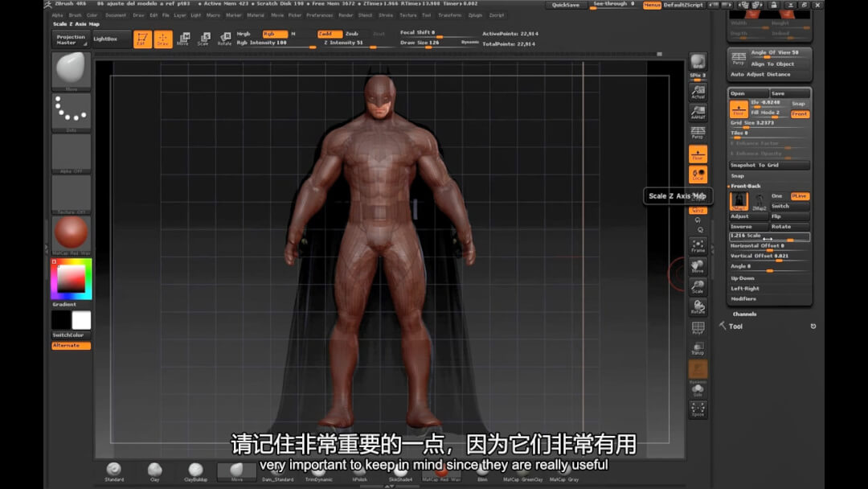Adjust the Rgb Intensity slider
Viewport: 868px width, 489px height.
click(276, 43)
